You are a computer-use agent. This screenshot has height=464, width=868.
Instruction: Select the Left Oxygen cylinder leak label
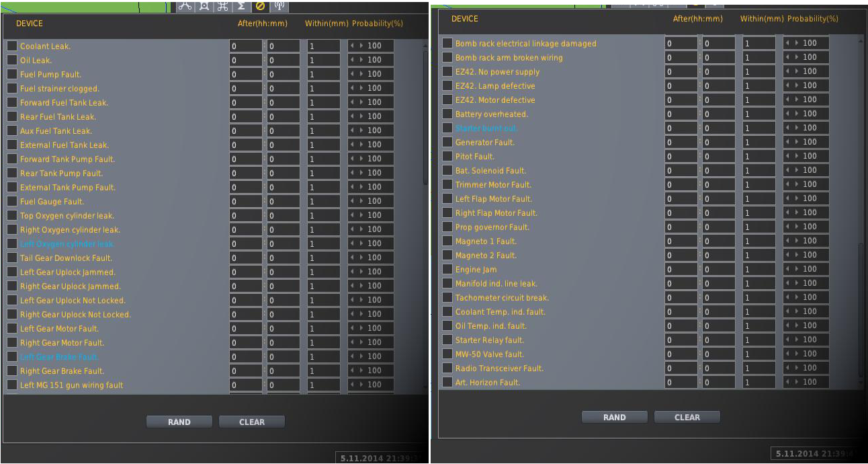67,244
